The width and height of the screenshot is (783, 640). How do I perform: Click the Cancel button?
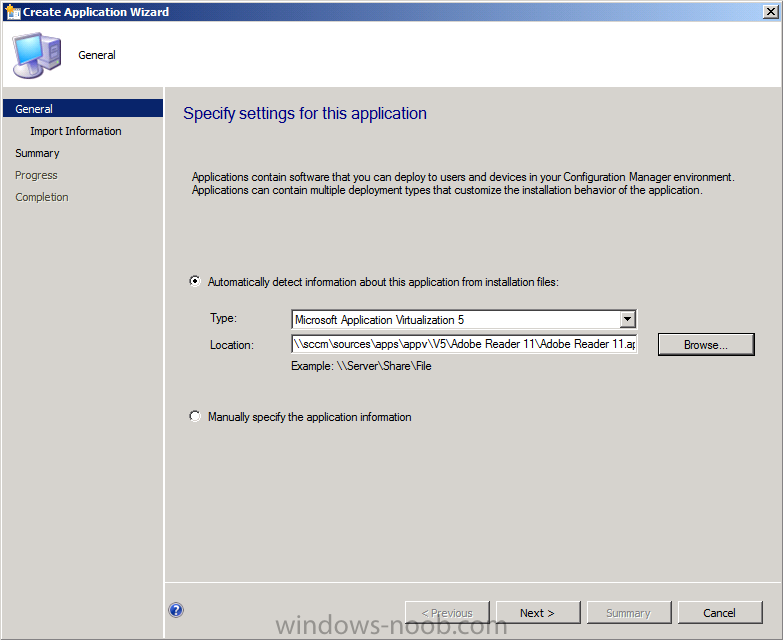[720, 613]
